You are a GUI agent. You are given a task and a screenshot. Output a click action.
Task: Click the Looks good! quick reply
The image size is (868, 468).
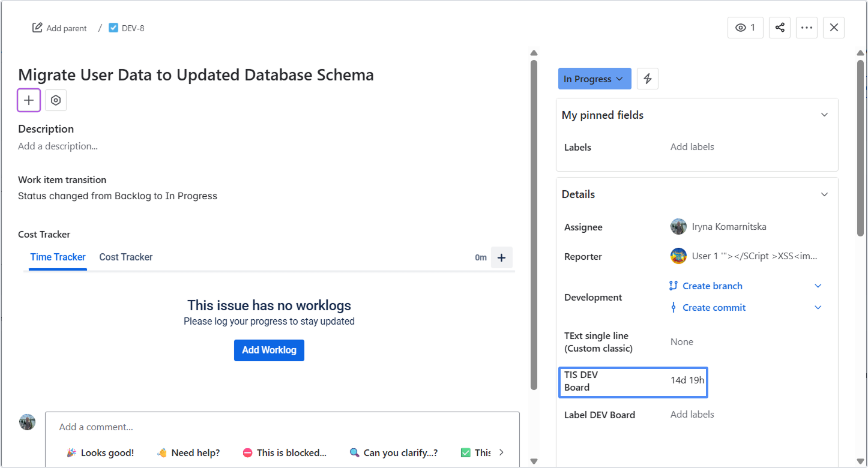(101, 452)
